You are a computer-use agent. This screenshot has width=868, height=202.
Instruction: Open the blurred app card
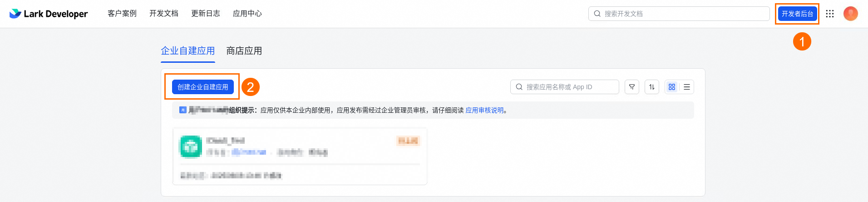tap(300, 157)
